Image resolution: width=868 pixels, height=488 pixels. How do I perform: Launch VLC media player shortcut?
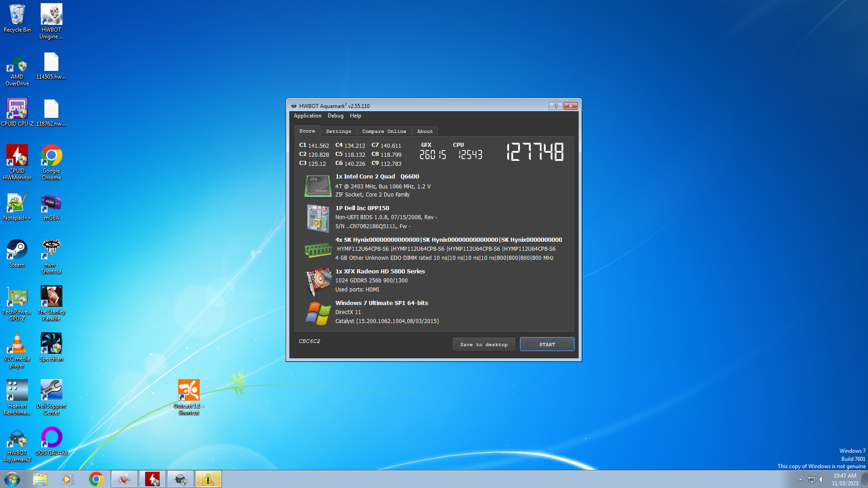(x=17, y=351)
